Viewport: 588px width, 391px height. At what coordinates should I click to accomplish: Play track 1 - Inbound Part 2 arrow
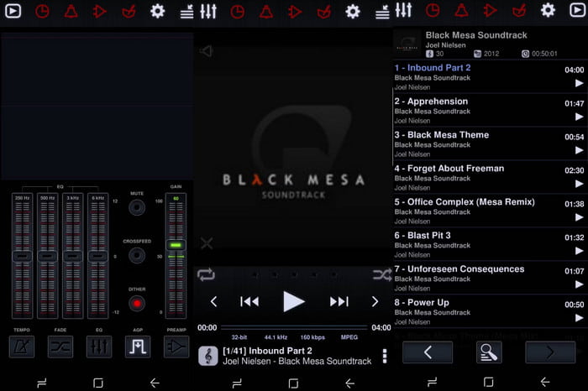[579, 83]
